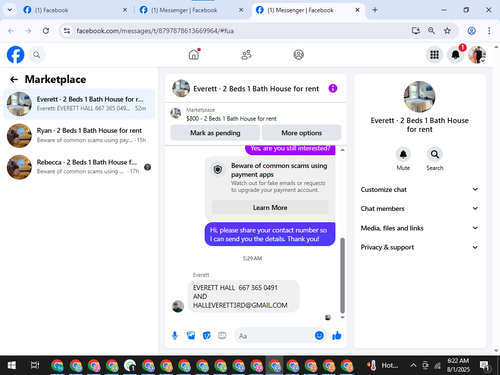Expand Chat members section
The width and height of the screenshot is (500, 375).
point(419,208)
